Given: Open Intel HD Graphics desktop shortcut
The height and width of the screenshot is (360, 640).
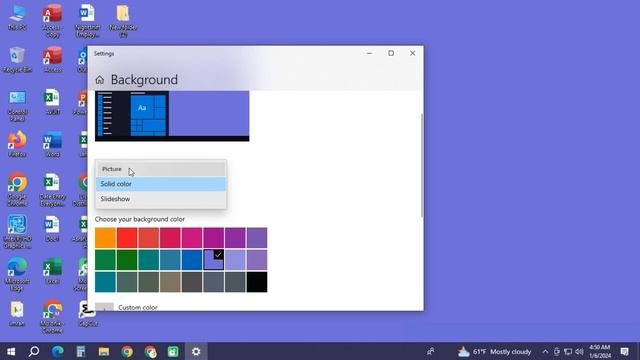Looking at the screenshot, I should point(17,232).
